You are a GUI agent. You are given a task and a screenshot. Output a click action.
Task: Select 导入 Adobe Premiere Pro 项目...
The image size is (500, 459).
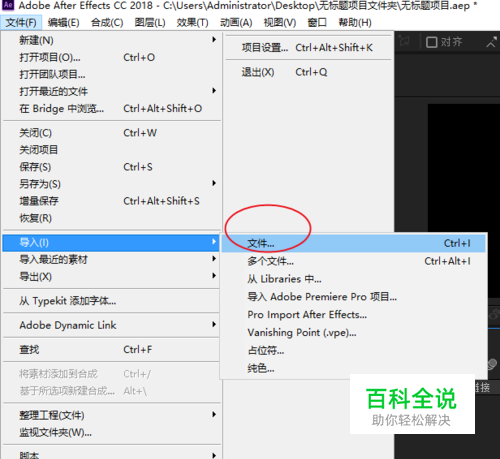coord(353,297)
